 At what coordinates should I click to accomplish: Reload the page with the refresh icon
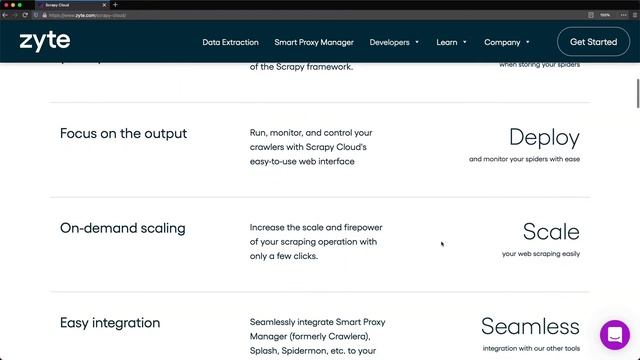25,15
